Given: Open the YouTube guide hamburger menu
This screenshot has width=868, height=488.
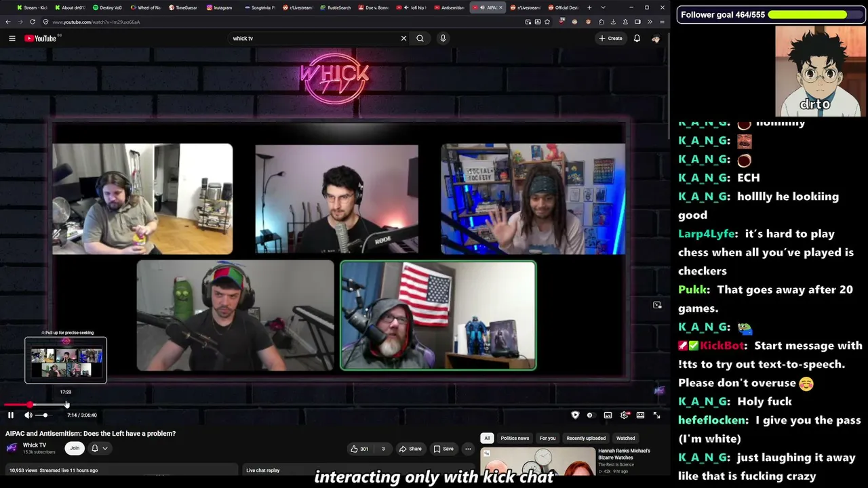Looking at the screenshot, I should tap(12, 39).
